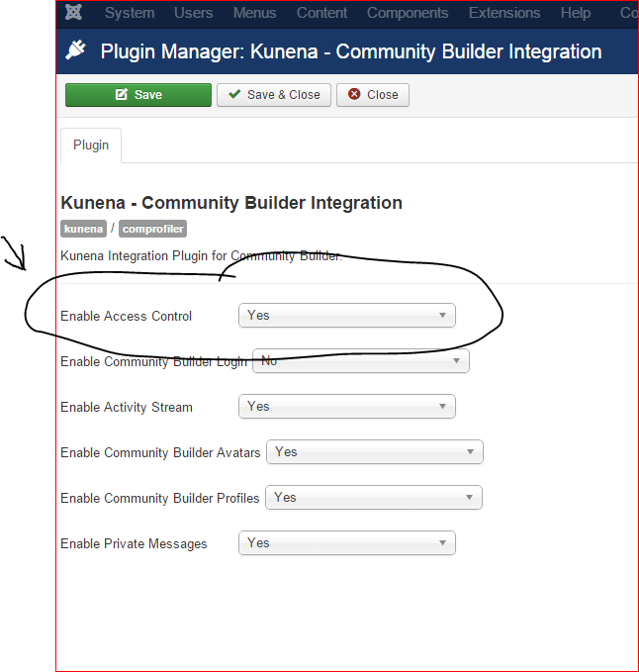The height and width of the screenshot is (672, 639).
Task: Click the Enable Community Builder Profiles label
Action: (x=160, y=498)
